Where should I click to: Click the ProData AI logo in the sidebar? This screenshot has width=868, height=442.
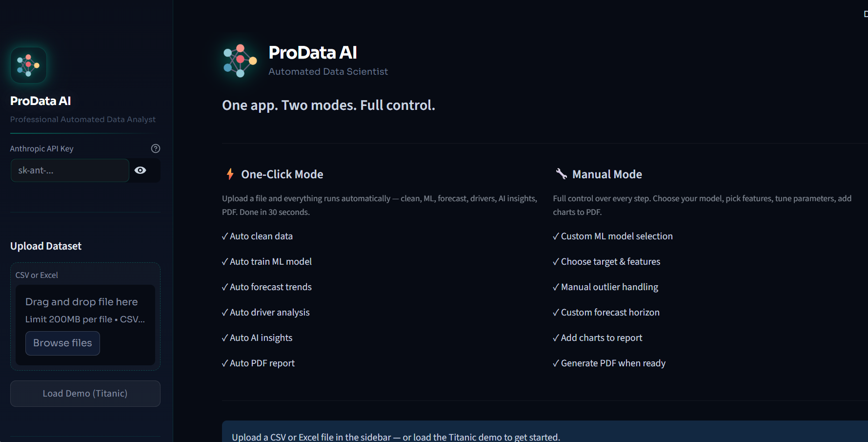tap(28, 65)
